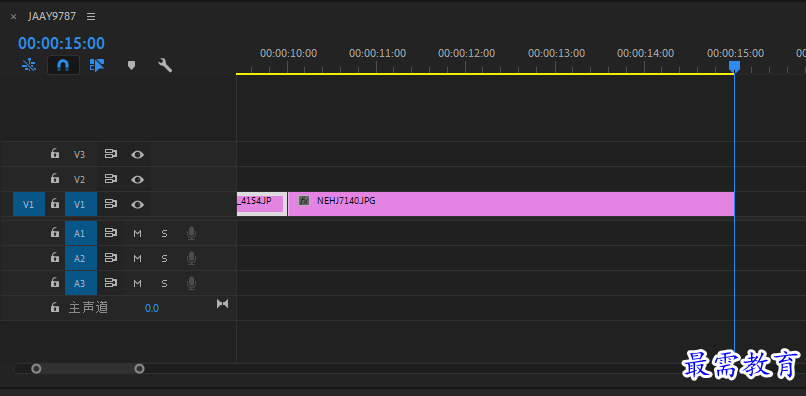Toggle the Snap magnet icon

63,65
